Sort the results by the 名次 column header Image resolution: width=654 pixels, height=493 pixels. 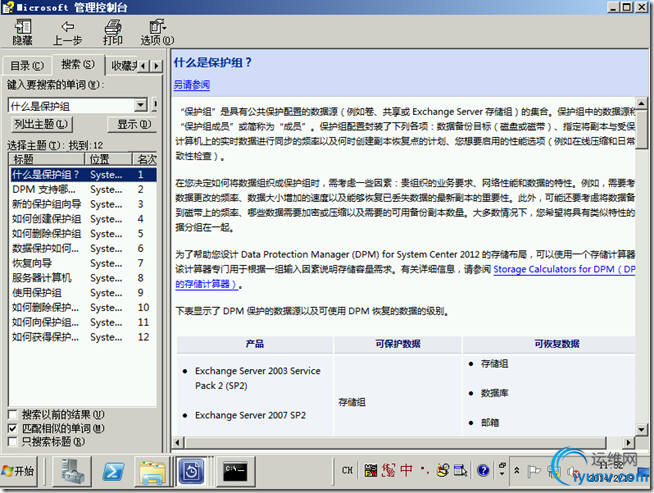click(145, 159)
